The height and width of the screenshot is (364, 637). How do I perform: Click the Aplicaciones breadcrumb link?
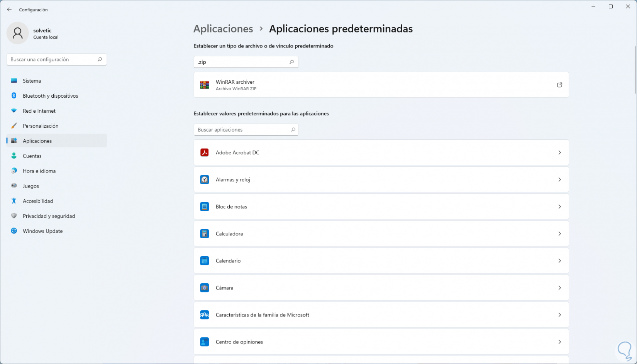(x=223, y=29)
